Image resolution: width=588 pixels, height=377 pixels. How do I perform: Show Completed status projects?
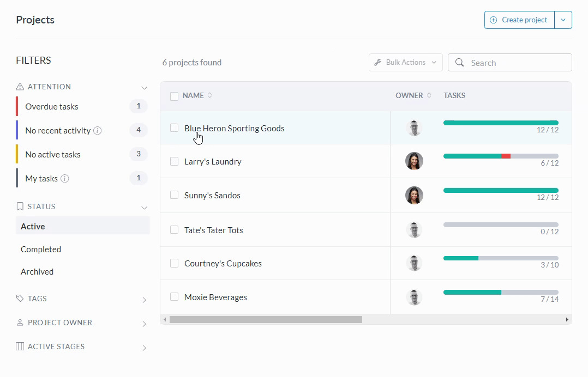[x=41, y=250]
